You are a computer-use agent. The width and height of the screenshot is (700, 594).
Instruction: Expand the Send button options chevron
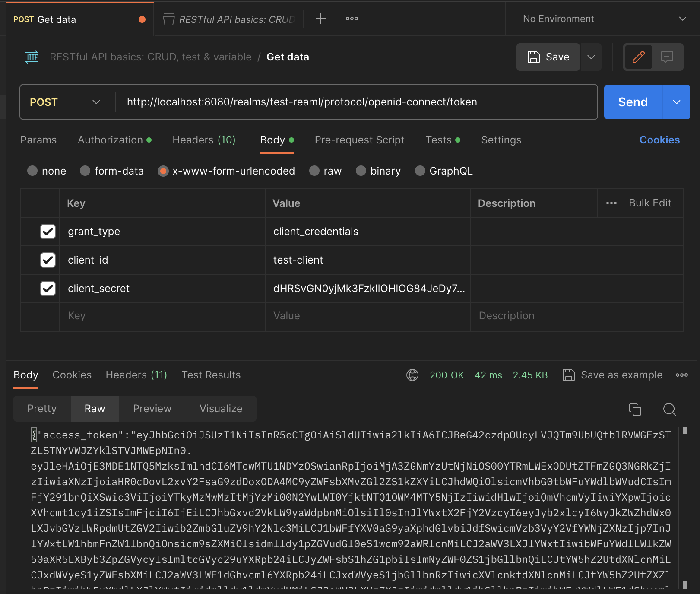point(676,102)
